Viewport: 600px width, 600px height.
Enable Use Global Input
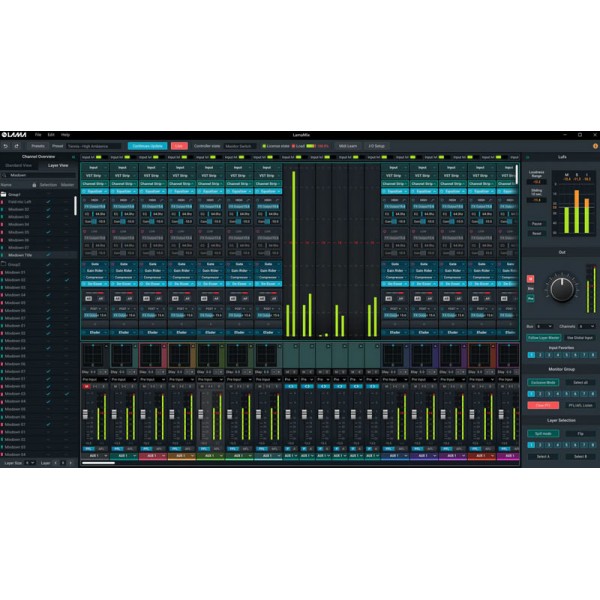tap(580, 338)
